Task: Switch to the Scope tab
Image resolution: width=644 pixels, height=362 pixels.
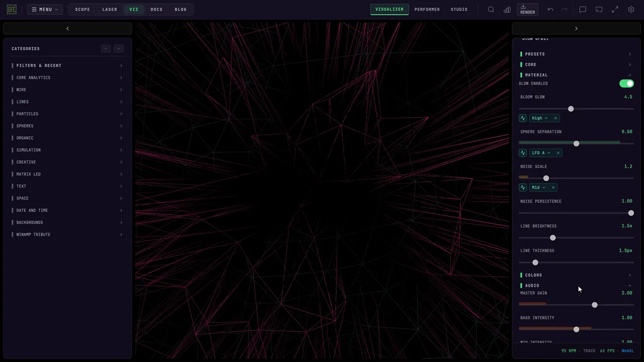Action: [x=83, y=10]
